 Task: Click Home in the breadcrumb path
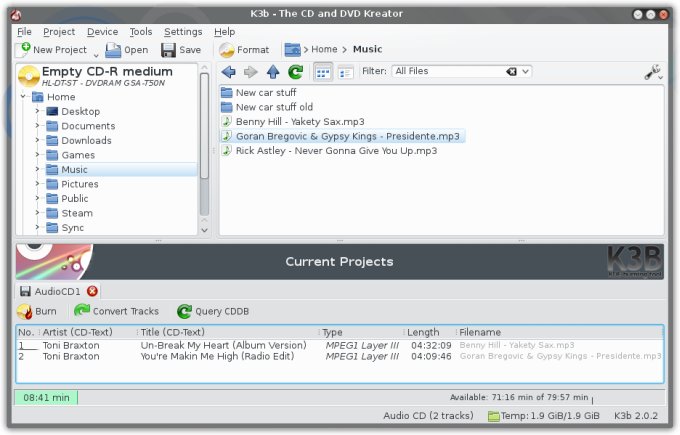[x=324, y=49]
